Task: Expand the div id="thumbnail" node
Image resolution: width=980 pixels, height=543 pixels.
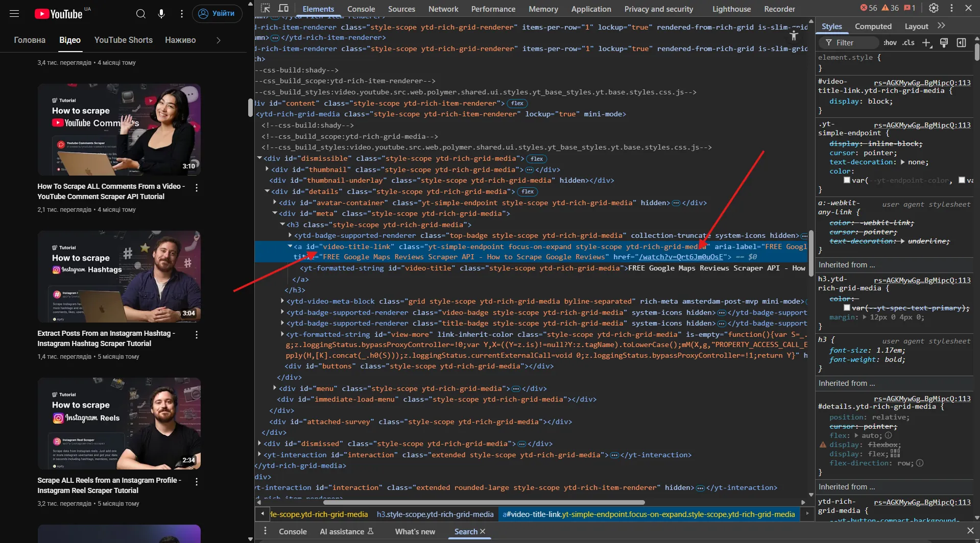Action: 267,169
